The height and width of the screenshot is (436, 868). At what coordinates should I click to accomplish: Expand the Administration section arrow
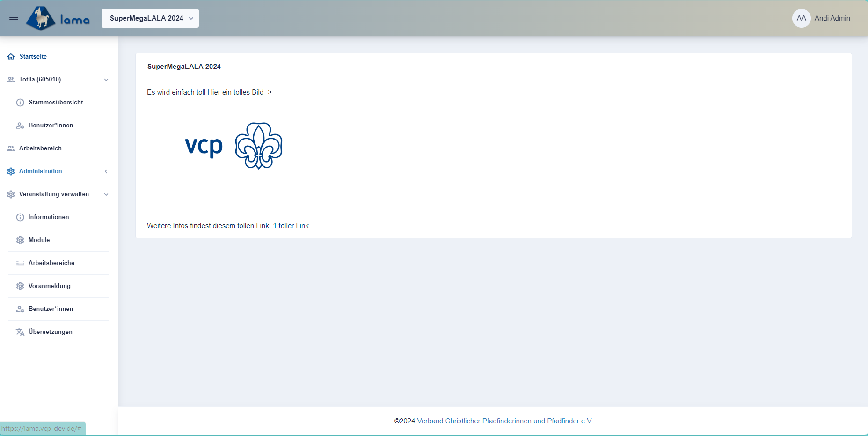(106, 171)
